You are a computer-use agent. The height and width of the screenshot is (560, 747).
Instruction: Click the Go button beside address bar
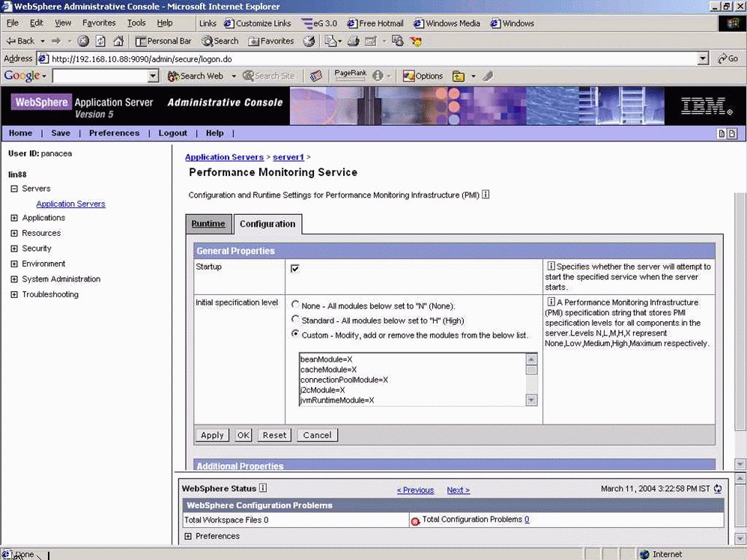point(728,58)
